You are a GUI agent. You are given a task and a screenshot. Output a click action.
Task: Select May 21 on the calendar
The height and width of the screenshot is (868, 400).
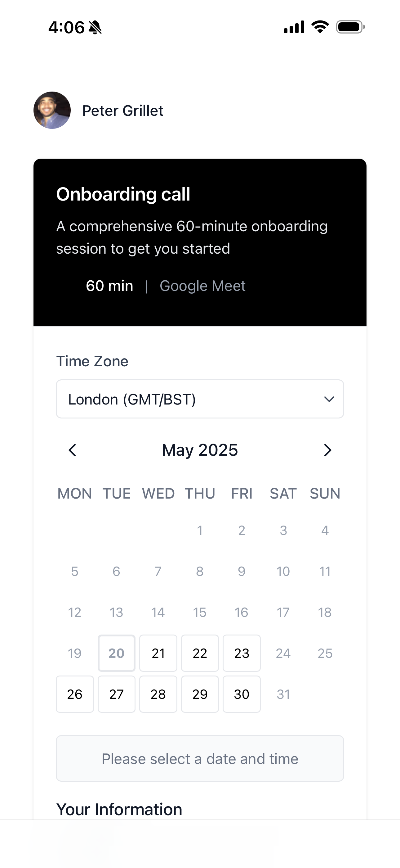(x=158, y=653)
